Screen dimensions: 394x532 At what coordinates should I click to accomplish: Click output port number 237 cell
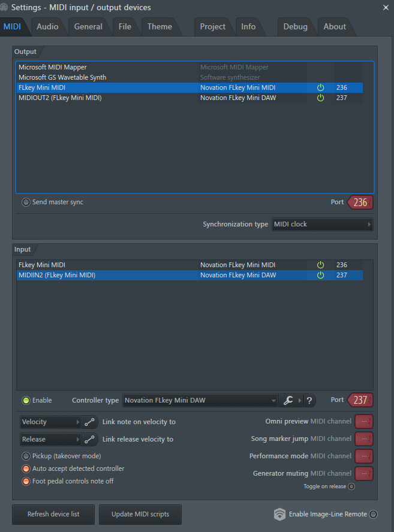[342, 98]
